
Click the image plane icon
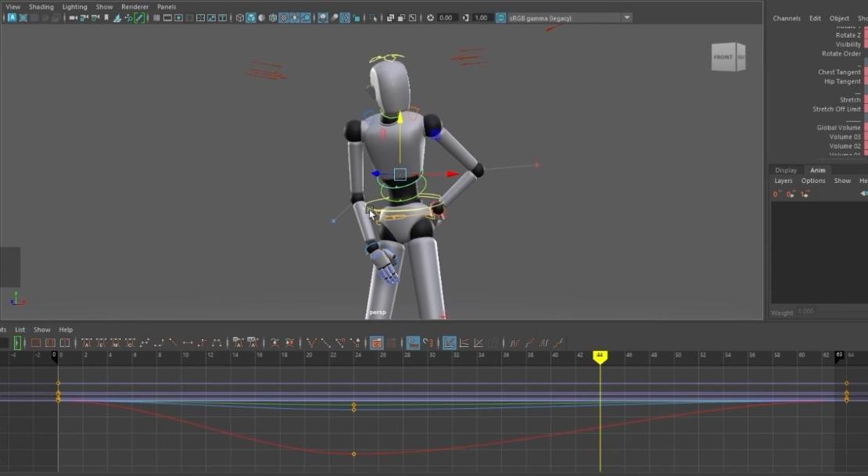(117, 18)
